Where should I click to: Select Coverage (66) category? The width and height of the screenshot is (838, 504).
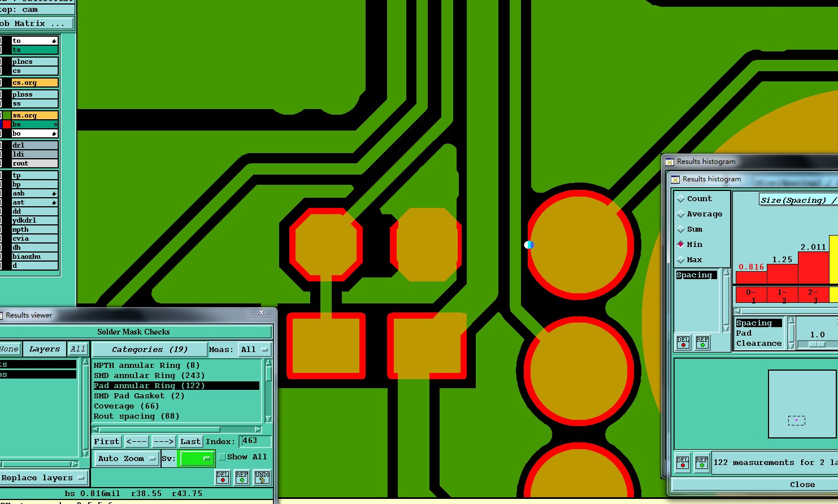click(176, 406)
